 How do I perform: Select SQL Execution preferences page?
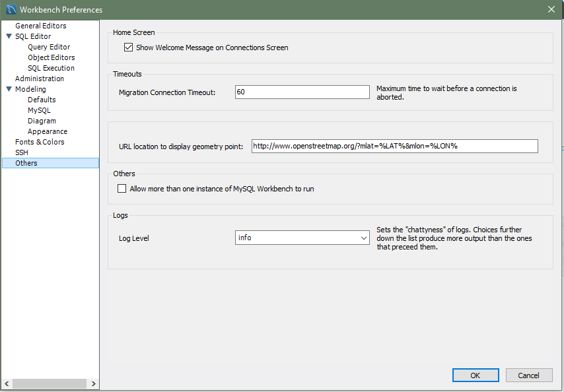tap(51, 68)
